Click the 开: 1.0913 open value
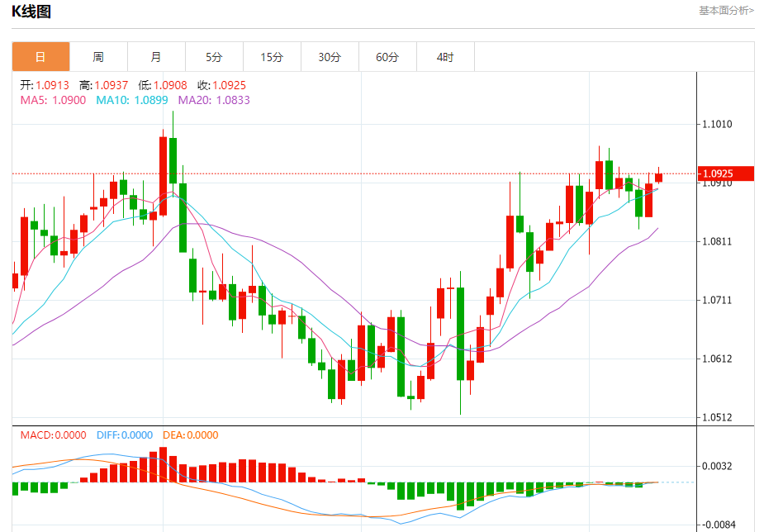 click(x=45, y=85)
